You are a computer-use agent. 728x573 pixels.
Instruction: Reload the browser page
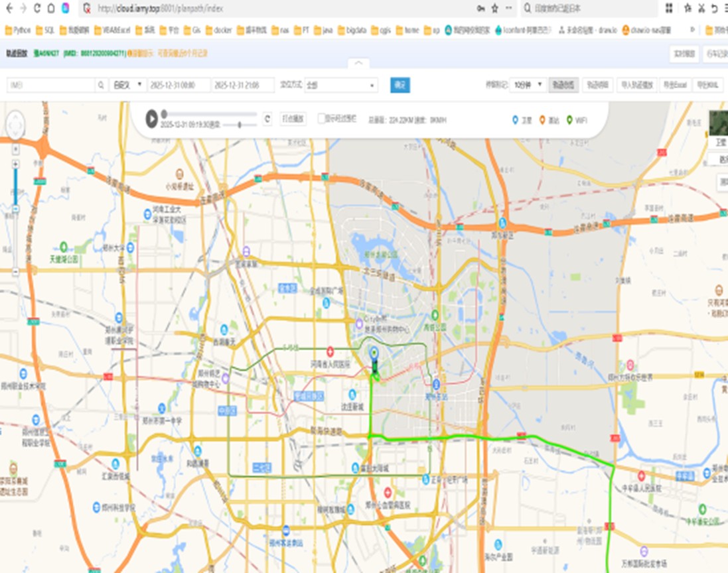coord(36,8)
